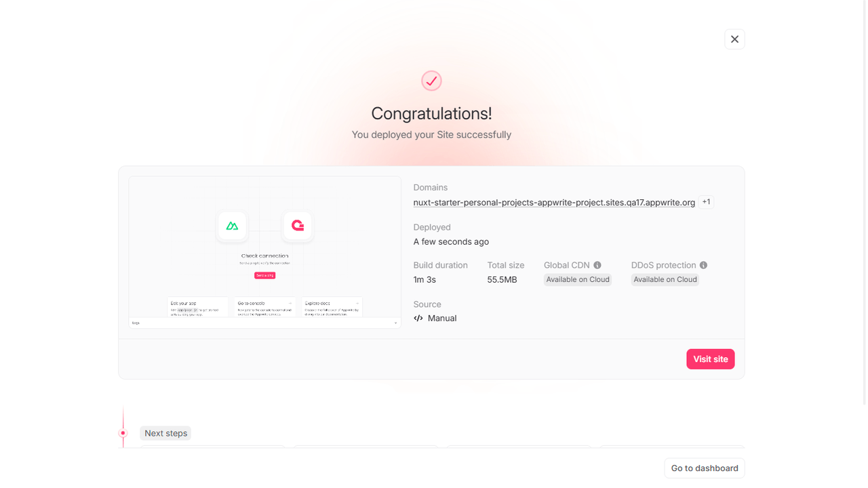Expand the Logs section in the site preview

coord(395,323)
